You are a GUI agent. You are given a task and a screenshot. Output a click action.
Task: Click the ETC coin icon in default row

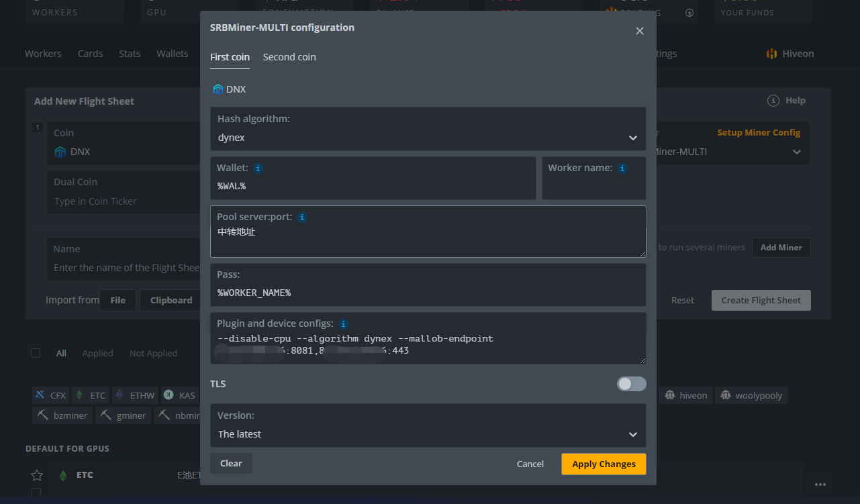(63, 475)
